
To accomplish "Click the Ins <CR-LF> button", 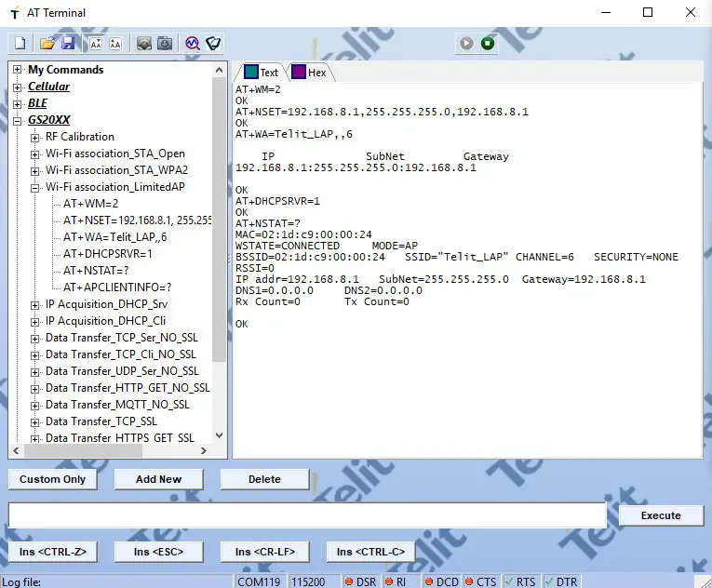I will tap(264, 552).
